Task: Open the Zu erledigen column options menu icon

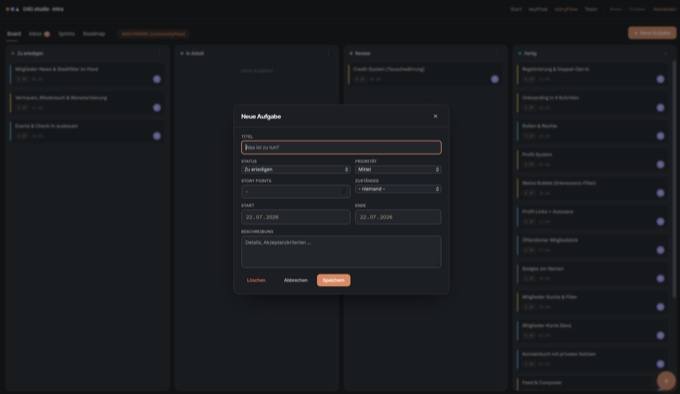Action: coord(159,53)
